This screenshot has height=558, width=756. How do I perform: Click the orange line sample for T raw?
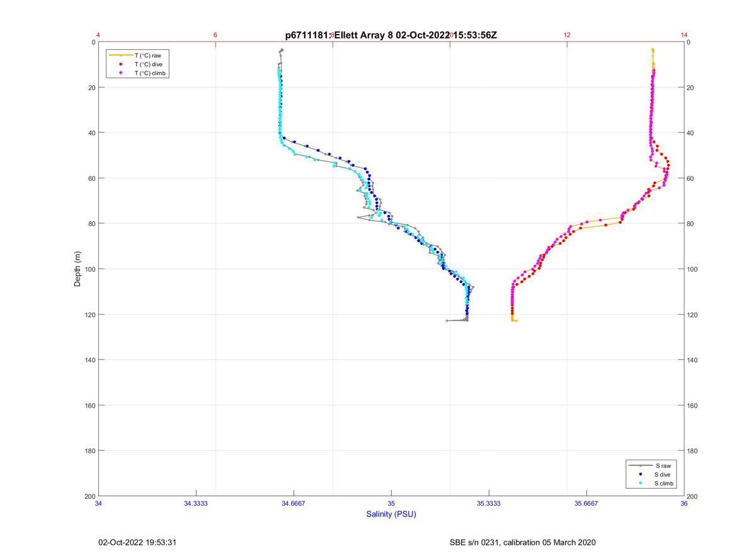(120, 55)
